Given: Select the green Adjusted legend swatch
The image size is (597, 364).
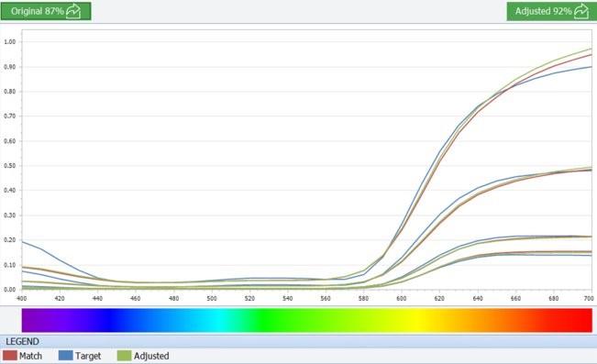Looking at the screenshot, I should (x=124, y=356).
